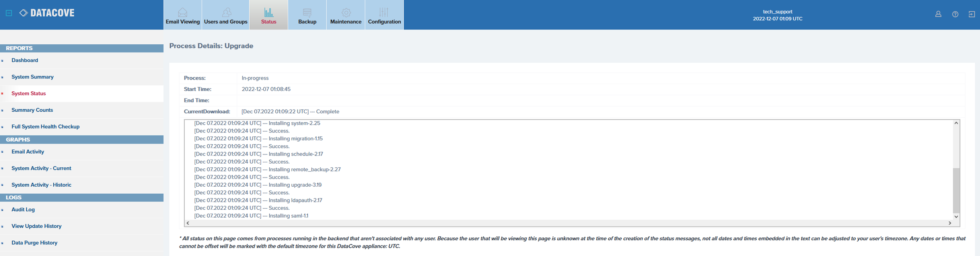Screen dimensions: 980x256
Task: Click header timestamp '2022-12-07 01:09 UTC'
Action: click(x=777, y=19)
